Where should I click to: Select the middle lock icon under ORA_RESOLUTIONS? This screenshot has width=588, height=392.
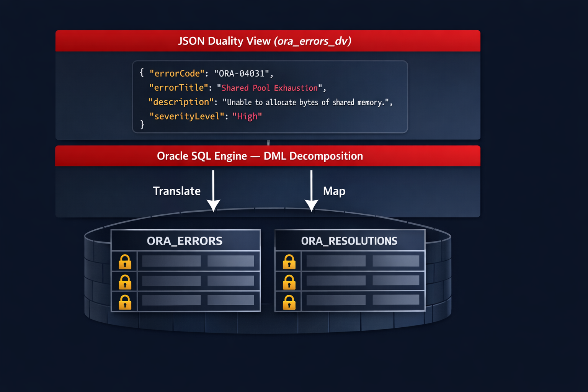(x=289, y=282)
